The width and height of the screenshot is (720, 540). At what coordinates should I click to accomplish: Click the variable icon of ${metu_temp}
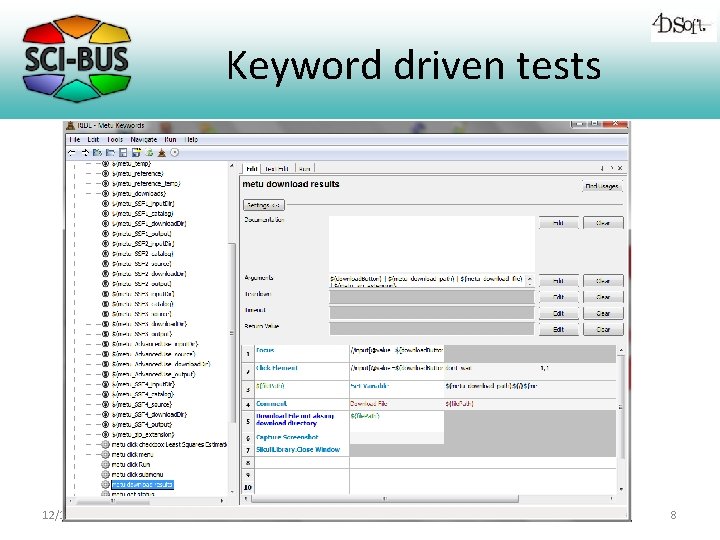(105, 163)
